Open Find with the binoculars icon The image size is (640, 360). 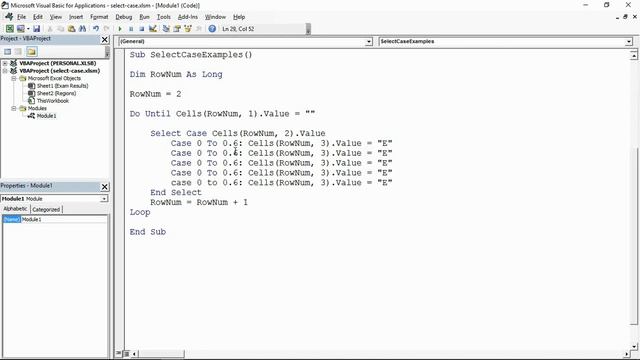(82, 29)
